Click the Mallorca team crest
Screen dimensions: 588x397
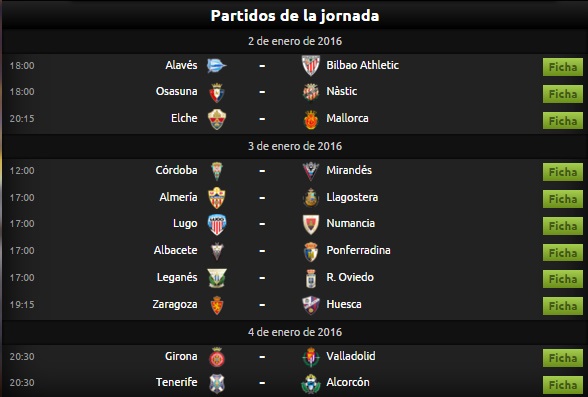click(x=310, y=120)
